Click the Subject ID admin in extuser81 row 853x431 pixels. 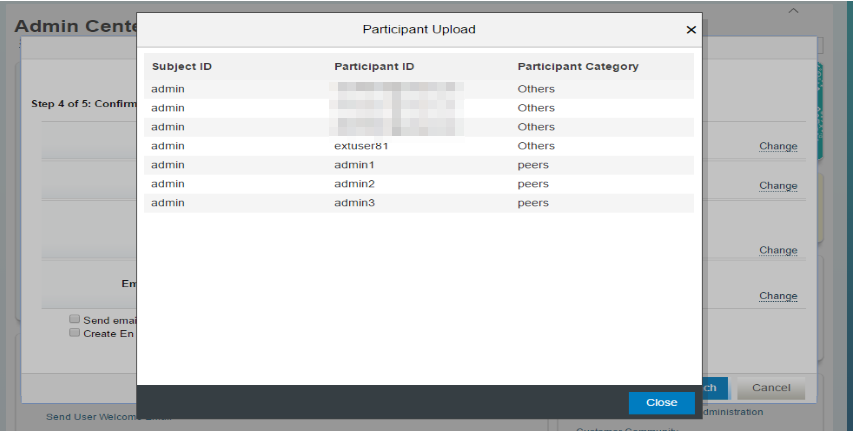pyautogui.click(x=168, y=146)
